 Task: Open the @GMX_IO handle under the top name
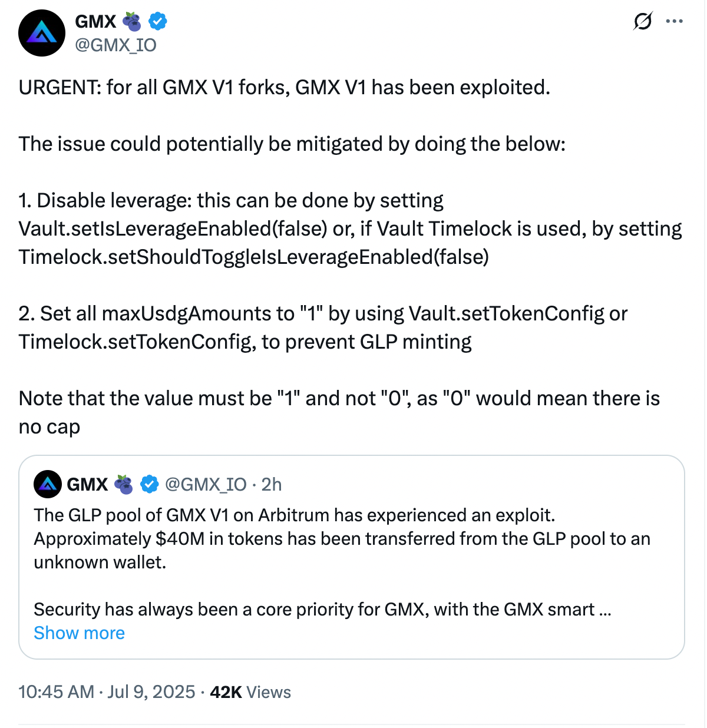coord(115,45)
